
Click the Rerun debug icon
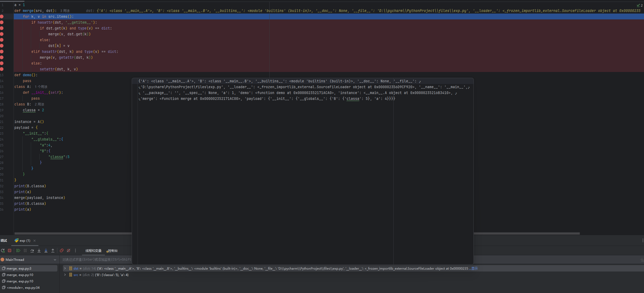tap(3, 250)
